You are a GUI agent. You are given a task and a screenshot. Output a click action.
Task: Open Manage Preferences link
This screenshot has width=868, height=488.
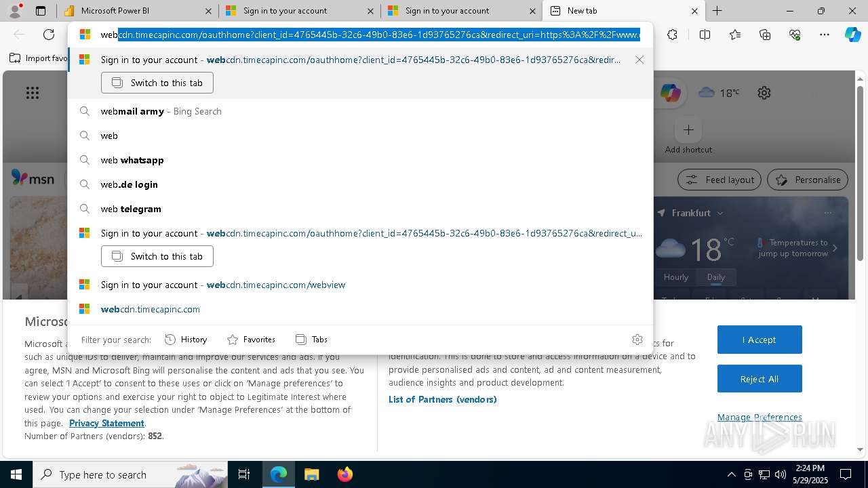(759, 417)
